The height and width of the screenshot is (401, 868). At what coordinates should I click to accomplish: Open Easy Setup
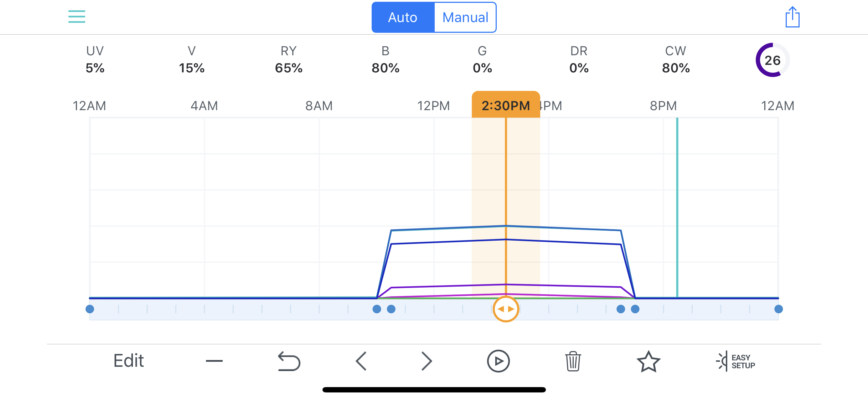pyautogui.click(x=735, y=361)
